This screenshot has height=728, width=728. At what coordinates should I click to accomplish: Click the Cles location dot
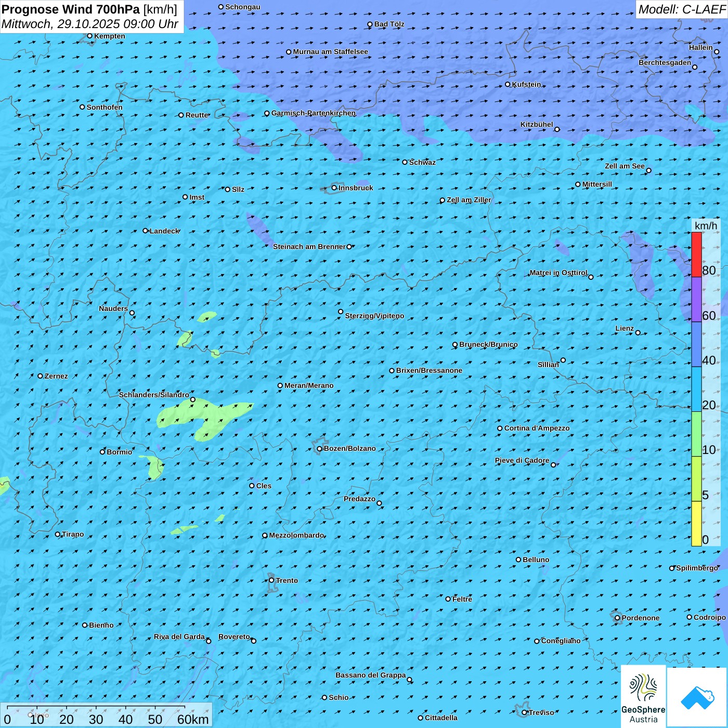pos(252,486)
